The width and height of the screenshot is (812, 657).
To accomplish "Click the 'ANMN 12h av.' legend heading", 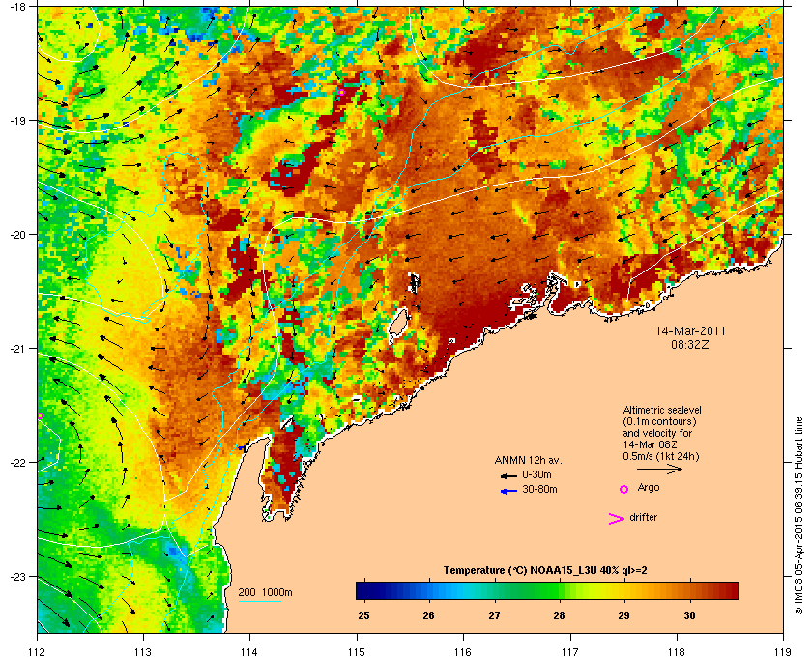I will (x=528, y=460).
